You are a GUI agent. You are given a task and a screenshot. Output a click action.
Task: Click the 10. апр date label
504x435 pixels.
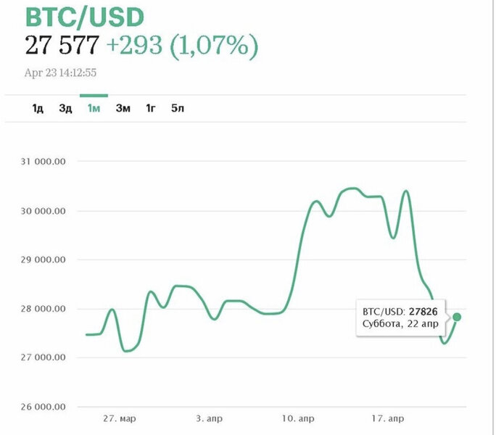coord(299,418)
